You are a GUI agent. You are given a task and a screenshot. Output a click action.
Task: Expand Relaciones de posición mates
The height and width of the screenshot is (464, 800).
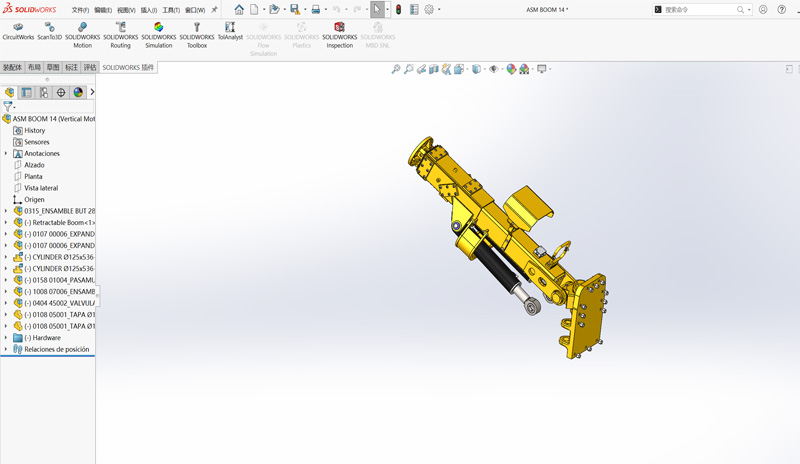pos(6,349)
